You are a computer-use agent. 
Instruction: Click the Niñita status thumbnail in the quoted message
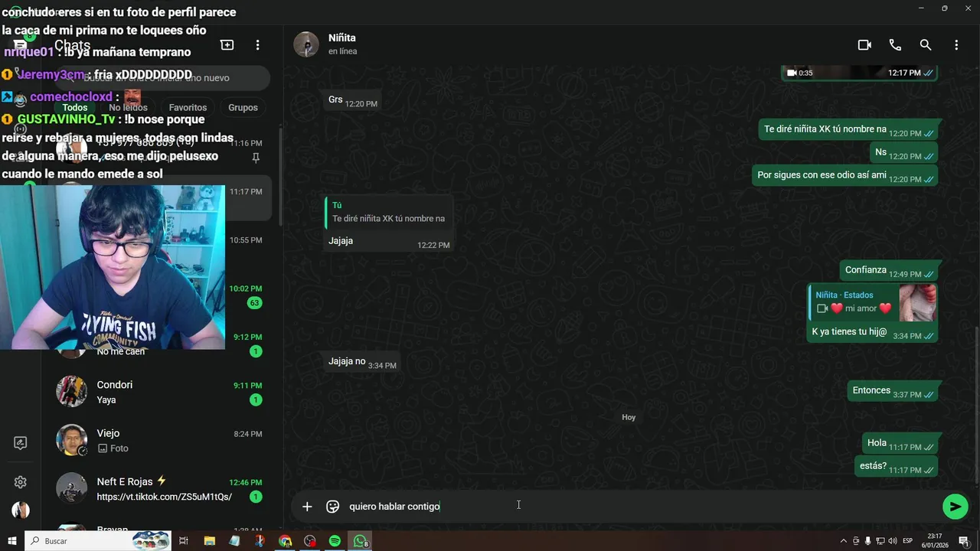coord(917,302)
